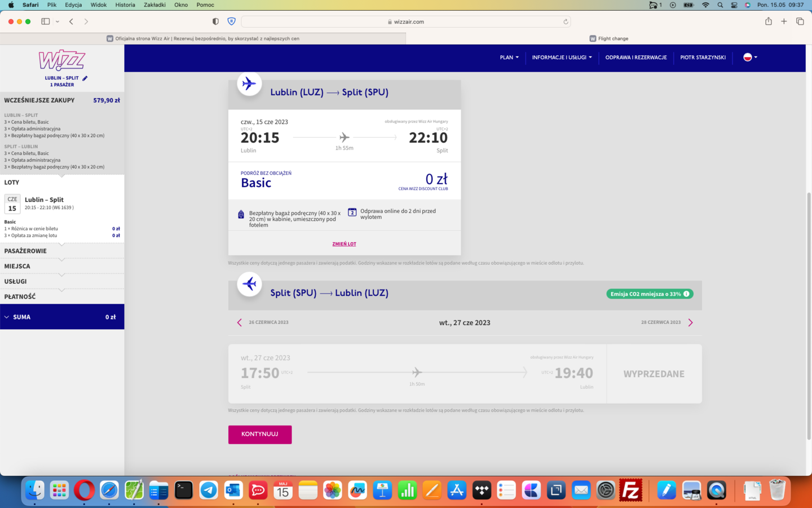Screen dimensions: 812x508
Task: Click the sold-out 17:50 Split–Lublin flight card
Action: coord(465,374)
